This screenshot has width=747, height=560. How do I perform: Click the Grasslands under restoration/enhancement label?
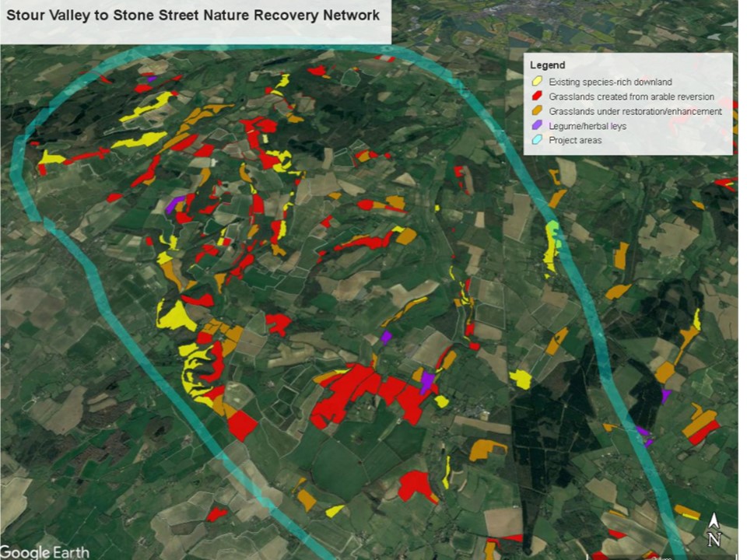(x=635, y=111)
